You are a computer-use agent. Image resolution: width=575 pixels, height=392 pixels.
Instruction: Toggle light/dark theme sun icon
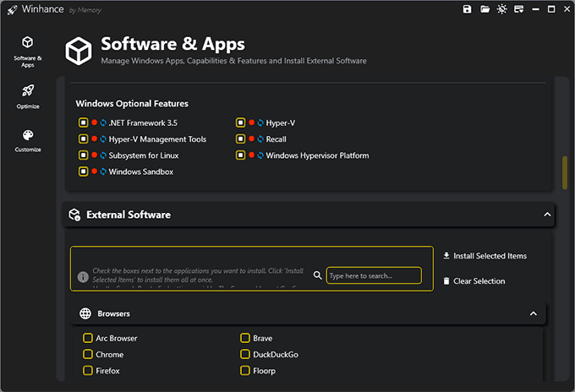point(503,9)
